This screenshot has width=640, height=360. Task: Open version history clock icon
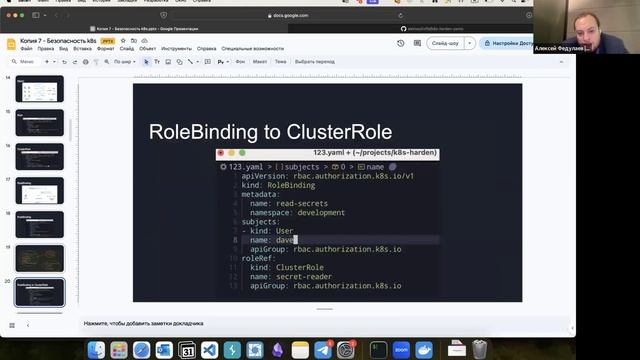(400, 43)
